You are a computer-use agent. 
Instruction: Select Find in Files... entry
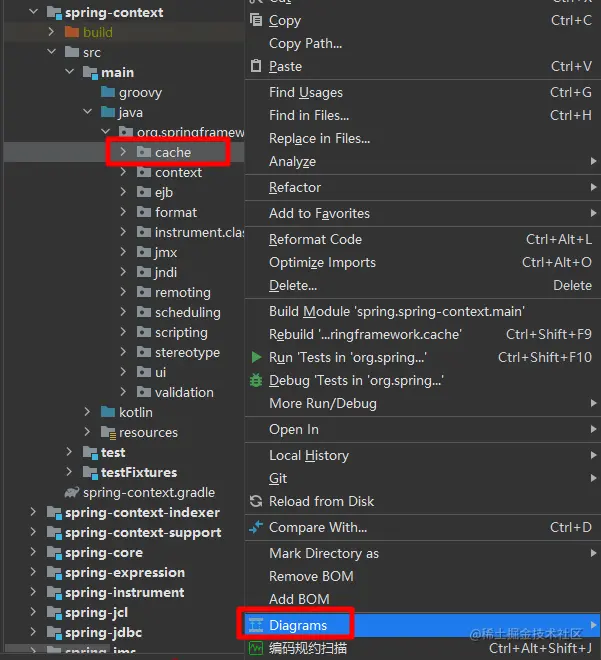click(423, 115)
